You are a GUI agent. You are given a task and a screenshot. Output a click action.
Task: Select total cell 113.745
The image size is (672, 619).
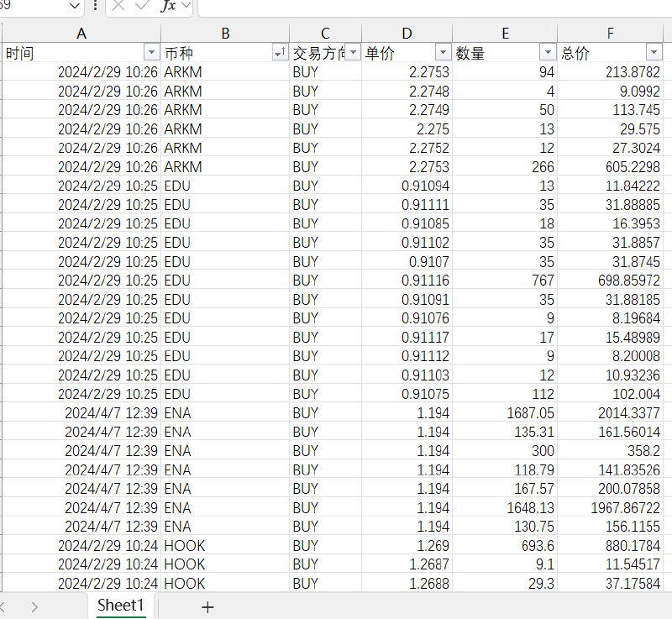[611, 110]
